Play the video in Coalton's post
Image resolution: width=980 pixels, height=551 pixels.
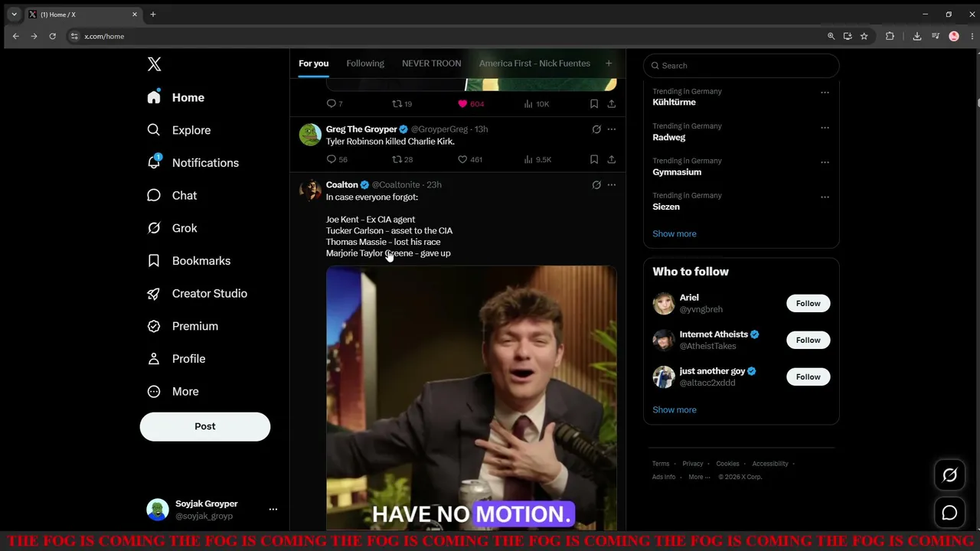472,398
